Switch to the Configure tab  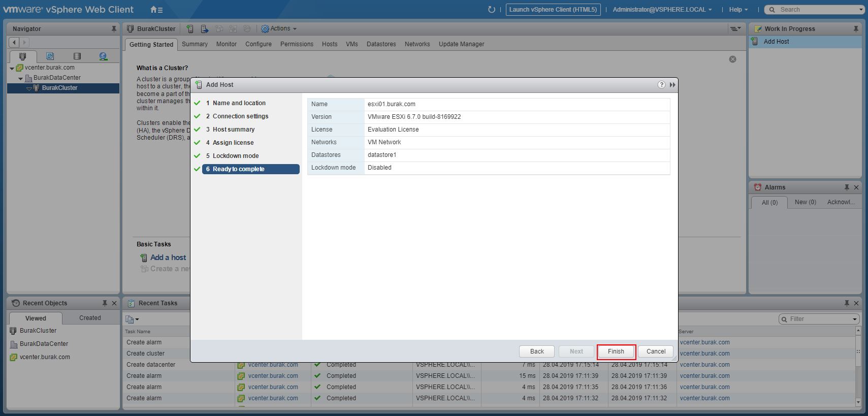(259, 44)
